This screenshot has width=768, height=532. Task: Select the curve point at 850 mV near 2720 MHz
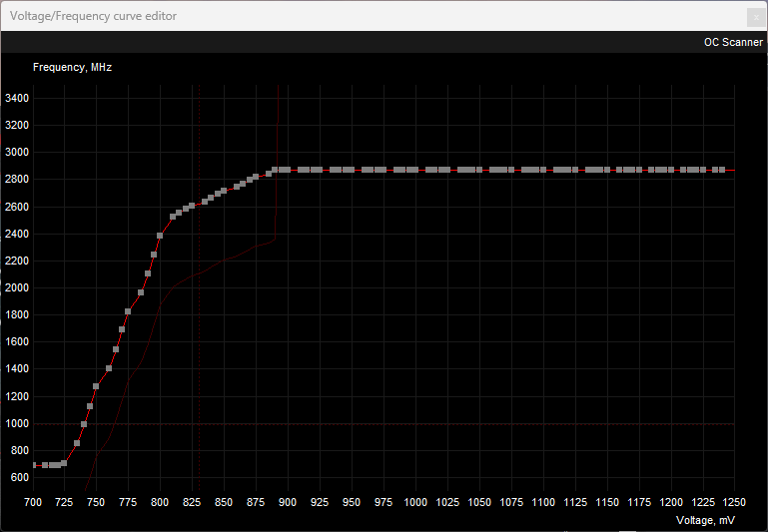[224, 191]
